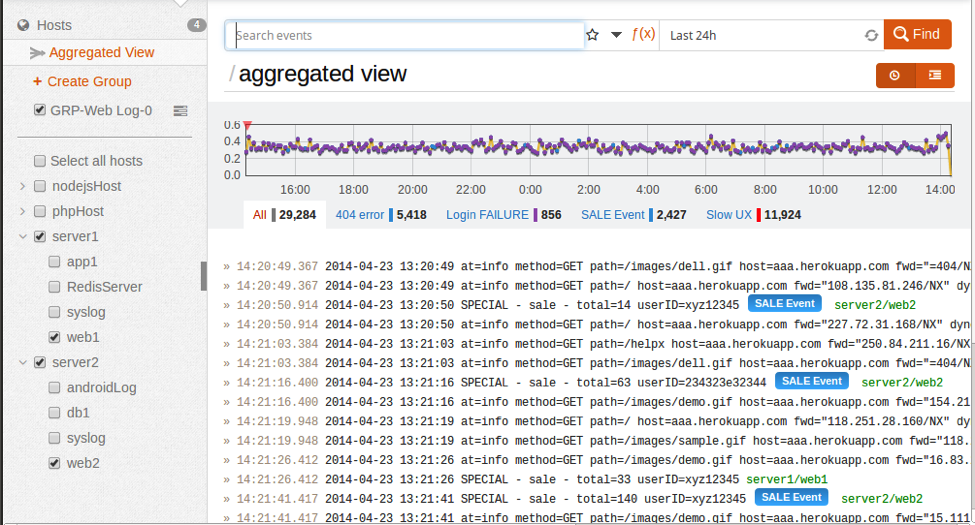
Task: Click the Create Group link
Action: click(x=89, y=82)
